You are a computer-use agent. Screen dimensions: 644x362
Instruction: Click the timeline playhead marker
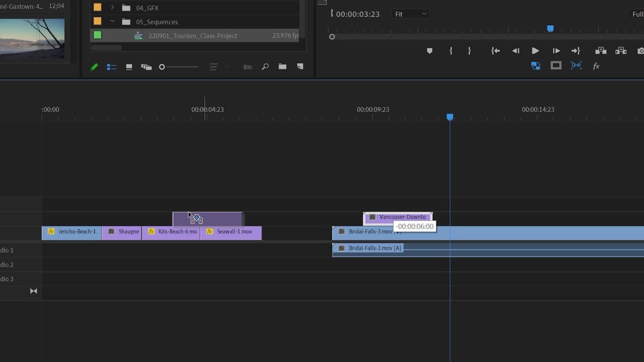(450, 117)
